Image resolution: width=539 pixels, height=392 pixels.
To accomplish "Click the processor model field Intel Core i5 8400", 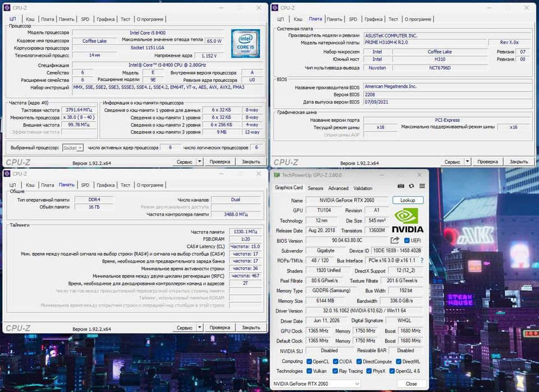I will (x=148, y=33).
